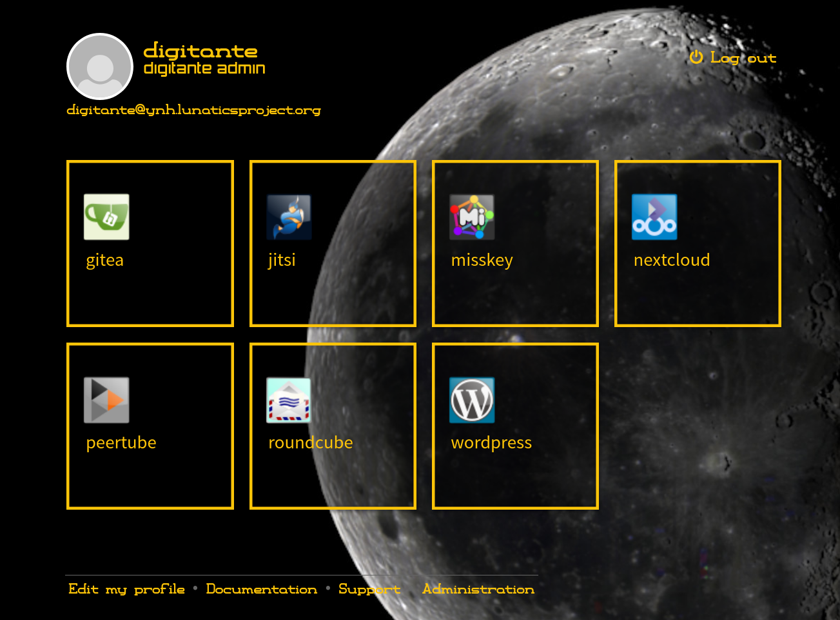Navigate to Administration in the footer

tap(478, 589)
